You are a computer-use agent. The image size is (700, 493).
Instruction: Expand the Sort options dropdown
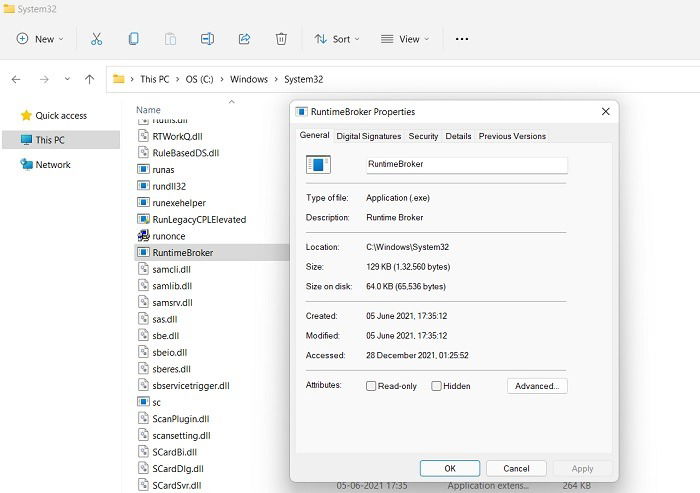click(x=337, y=39)
